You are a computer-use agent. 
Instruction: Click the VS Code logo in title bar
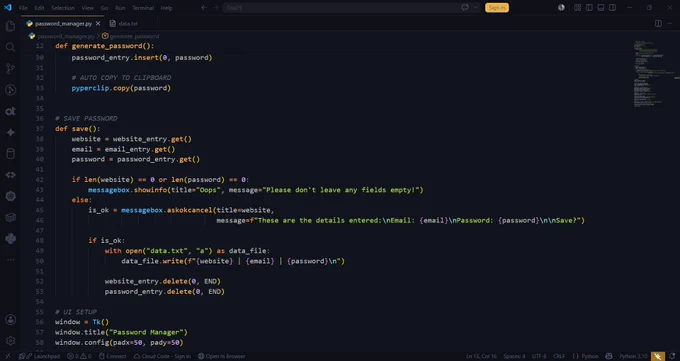[8, 7]
